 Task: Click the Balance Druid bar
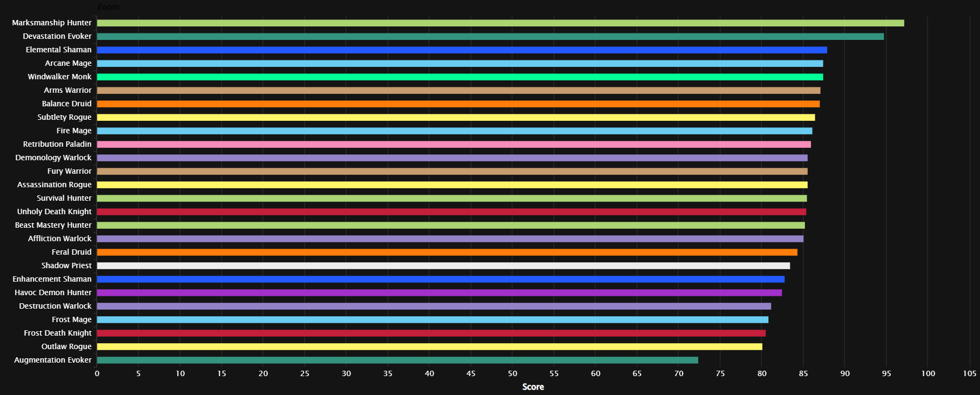(458, 104)
